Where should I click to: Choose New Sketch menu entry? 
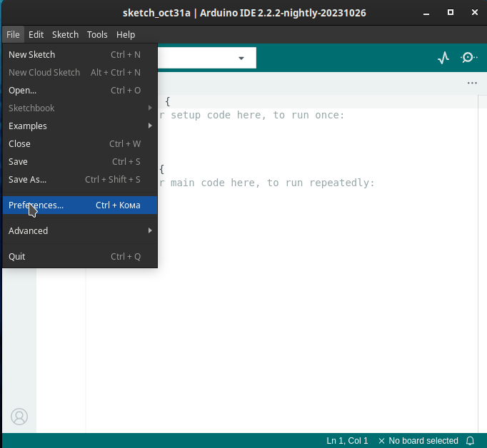click(80, 55)
